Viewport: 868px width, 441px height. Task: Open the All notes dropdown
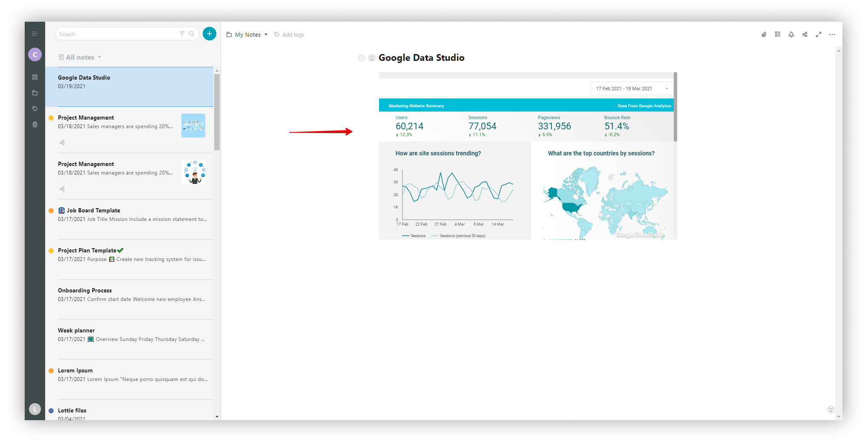coord(80,57)
